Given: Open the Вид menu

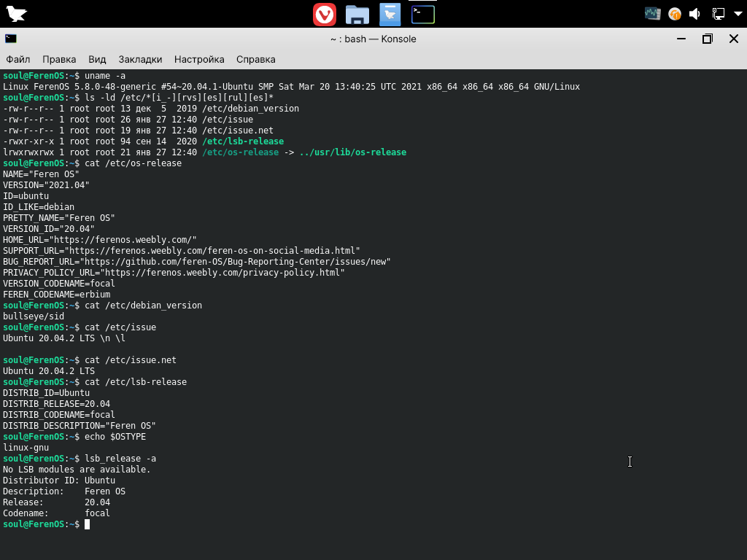Looking at the screenshot, I should point(97,60).
